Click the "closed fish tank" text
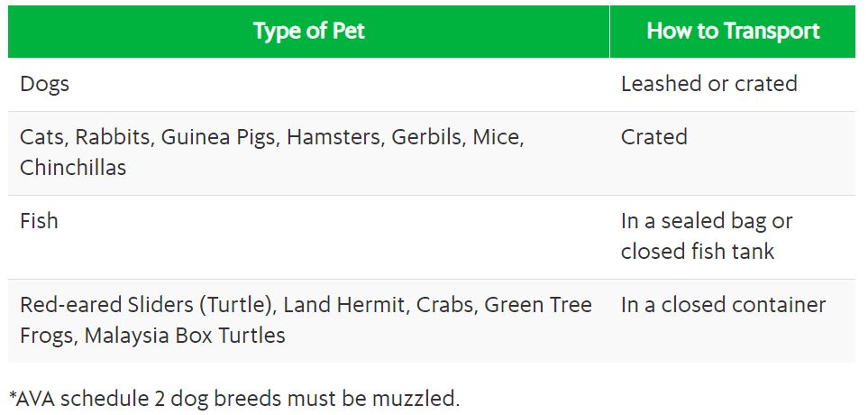 click(697, 251)
